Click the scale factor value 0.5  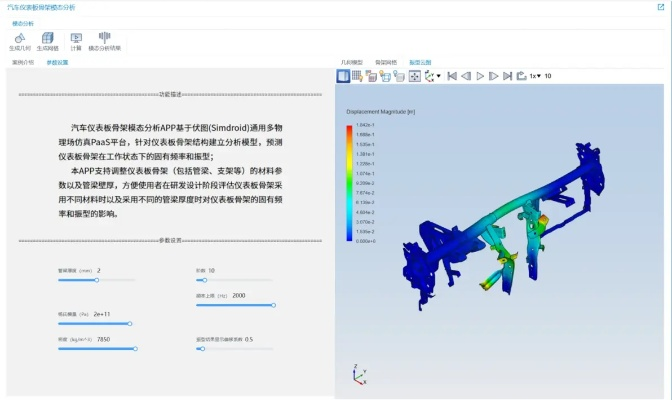pos(249,339)
